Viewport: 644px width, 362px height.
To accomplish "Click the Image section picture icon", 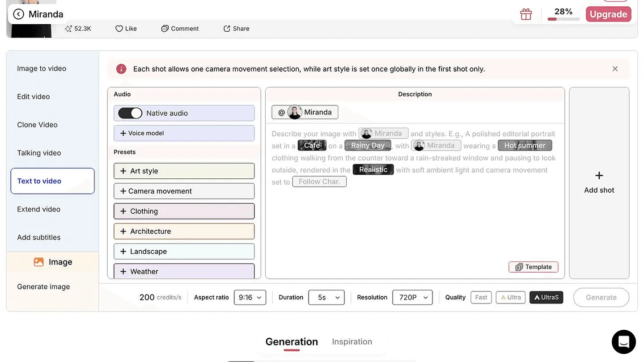I will 39,262.
